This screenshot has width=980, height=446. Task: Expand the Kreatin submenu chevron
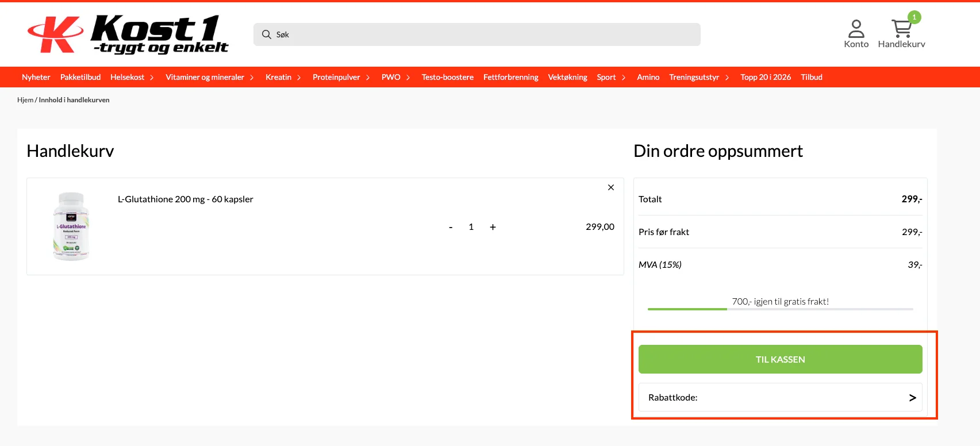click(299, 78)
